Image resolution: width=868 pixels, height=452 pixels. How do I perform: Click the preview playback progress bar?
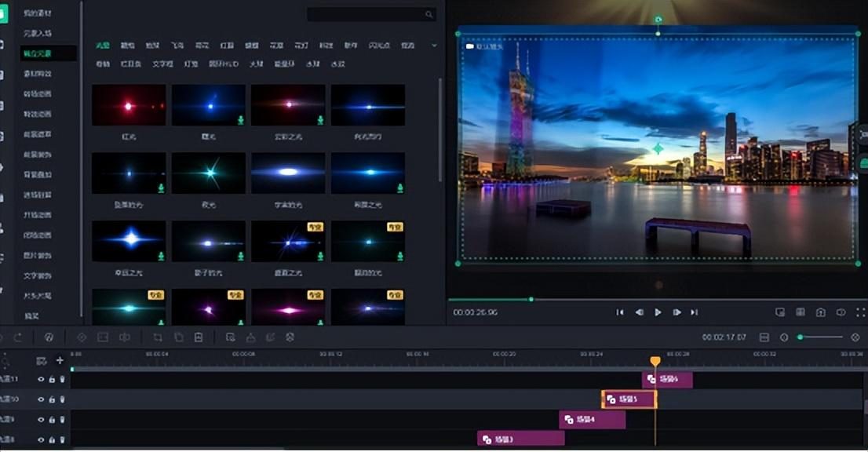[x=657, y=299]
